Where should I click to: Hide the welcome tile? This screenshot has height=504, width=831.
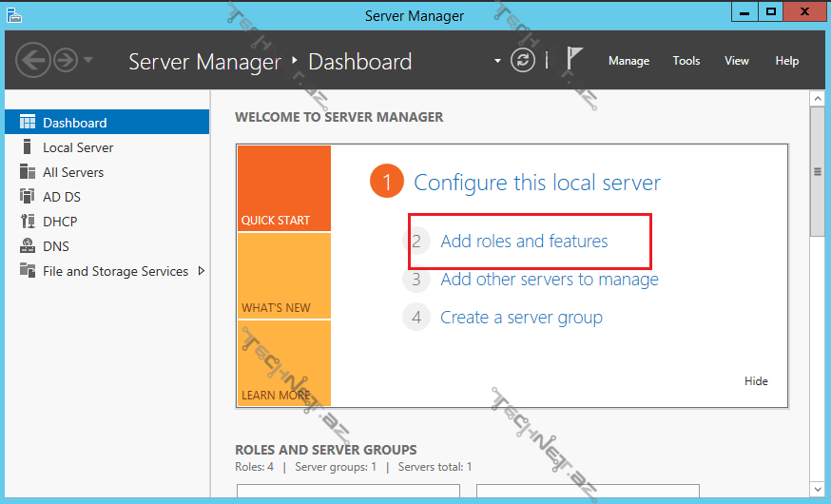click(x=756, y=381)
